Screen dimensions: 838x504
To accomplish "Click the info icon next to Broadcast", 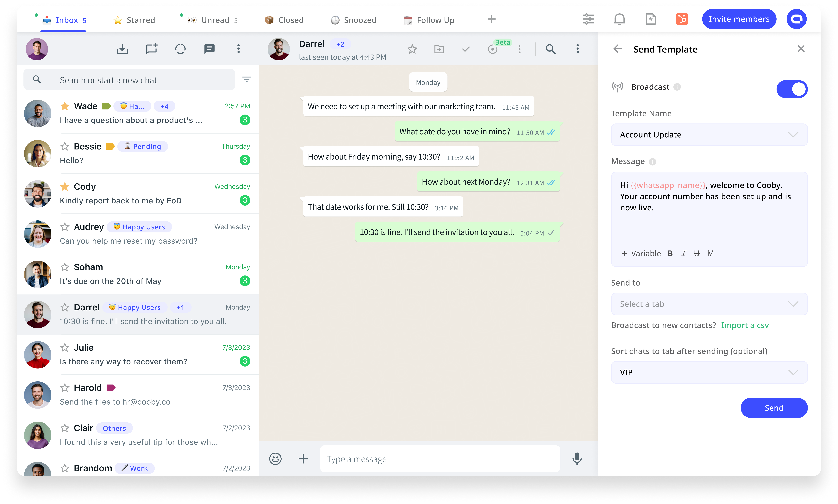I will [x=677, y=87].
